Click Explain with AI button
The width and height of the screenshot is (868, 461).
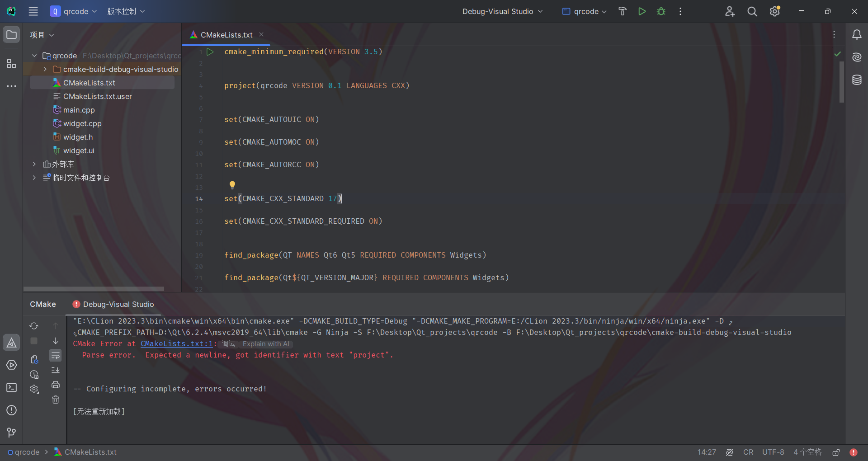pos(266,344)
